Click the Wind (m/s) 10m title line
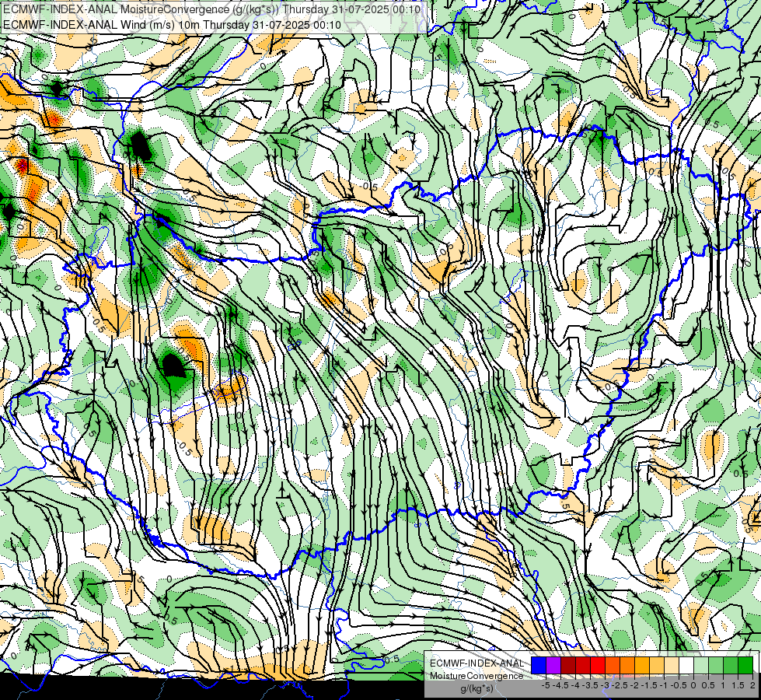 [173, 25]
